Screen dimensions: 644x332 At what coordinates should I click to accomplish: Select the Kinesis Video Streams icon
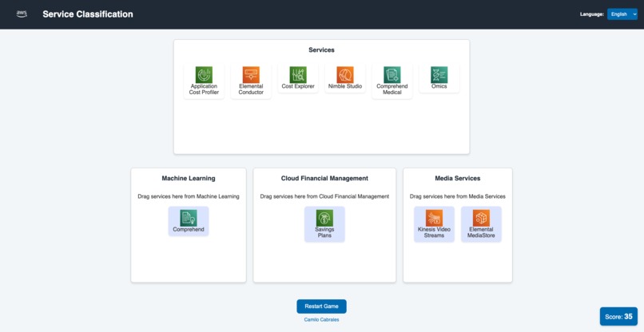(434, 218)
